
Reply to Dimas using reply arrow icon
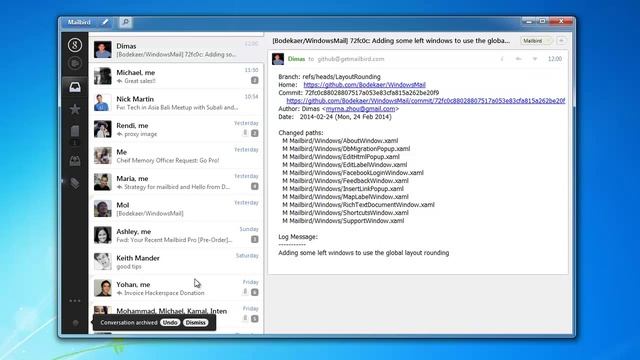coord(518,59)
